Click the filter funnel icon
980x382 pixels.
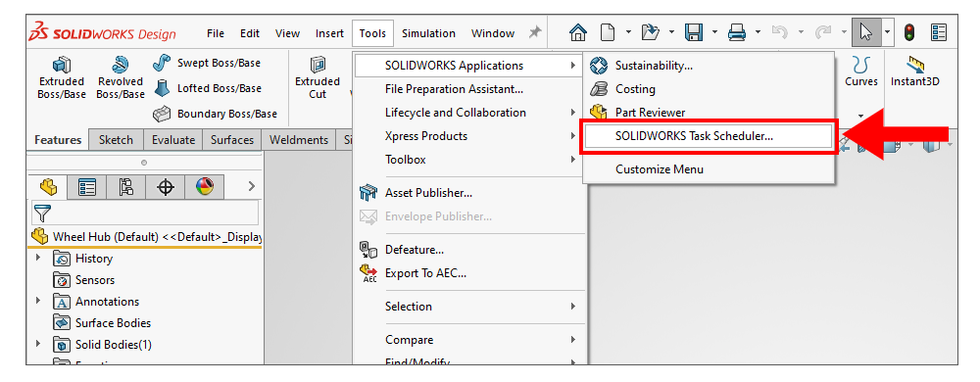point(42,214)
